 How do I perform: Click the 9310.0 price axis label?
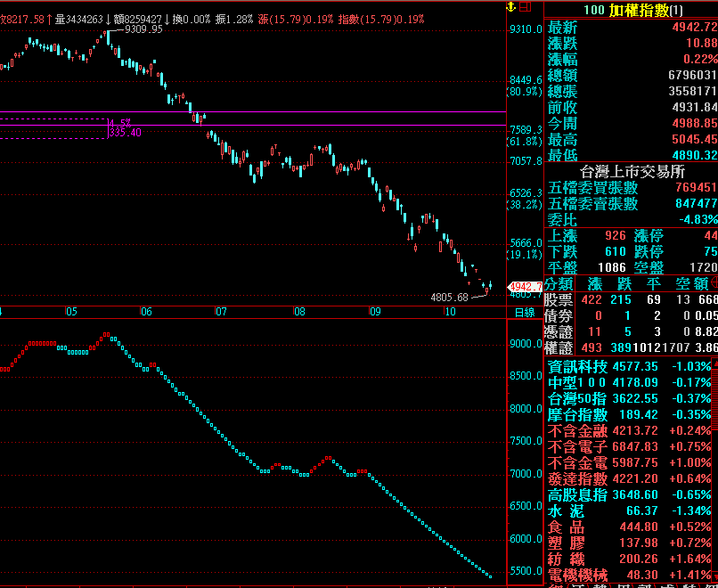coord(526,29)
